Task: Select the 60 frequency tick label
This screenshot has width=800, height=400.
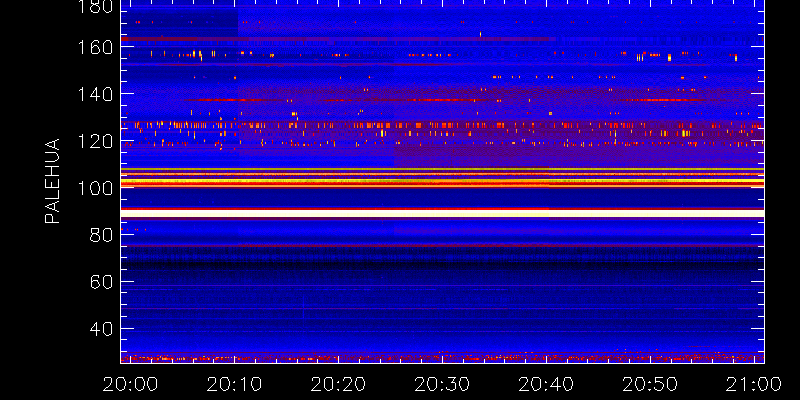Action: 101,282
